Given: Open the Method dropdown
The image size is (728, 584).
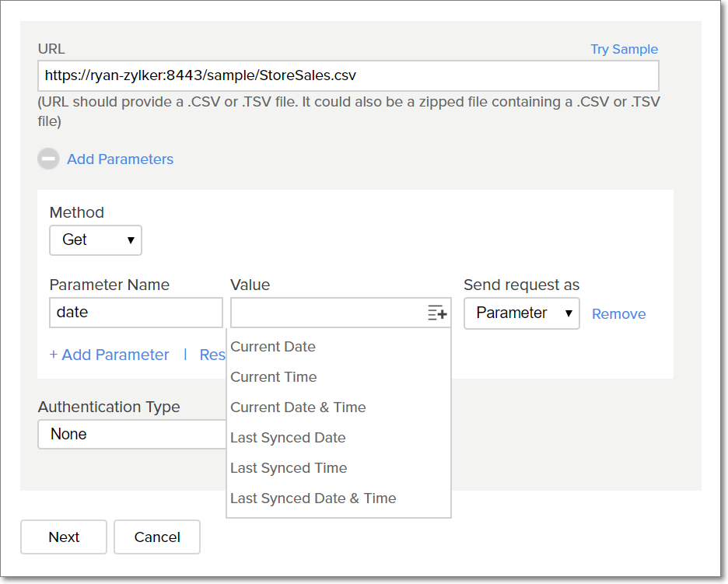Looking at the screenshot, I should pyautogui.click(x=96, y=240).
